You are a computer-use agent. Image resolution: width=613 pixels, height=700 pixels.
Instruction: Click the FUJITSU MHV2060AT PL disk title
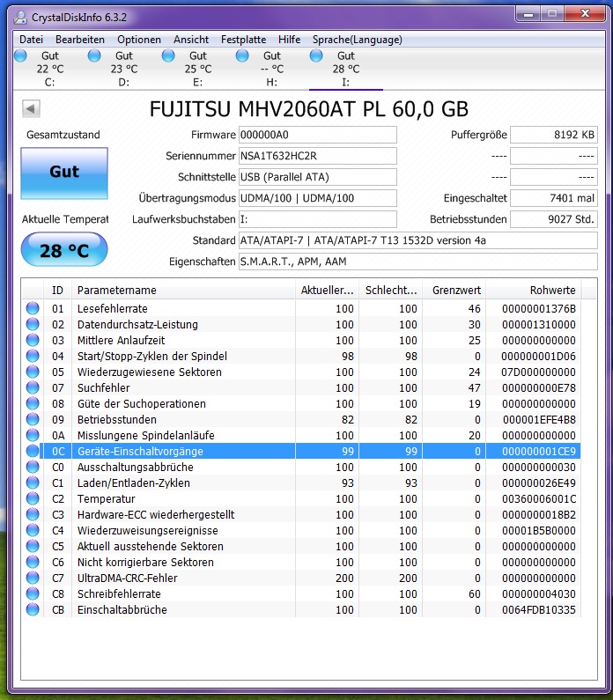click(308, 109)
